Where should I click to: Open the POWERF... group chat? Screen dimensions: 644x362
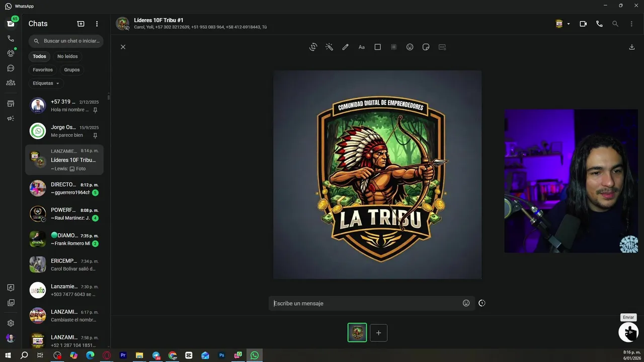click(64, 214)
